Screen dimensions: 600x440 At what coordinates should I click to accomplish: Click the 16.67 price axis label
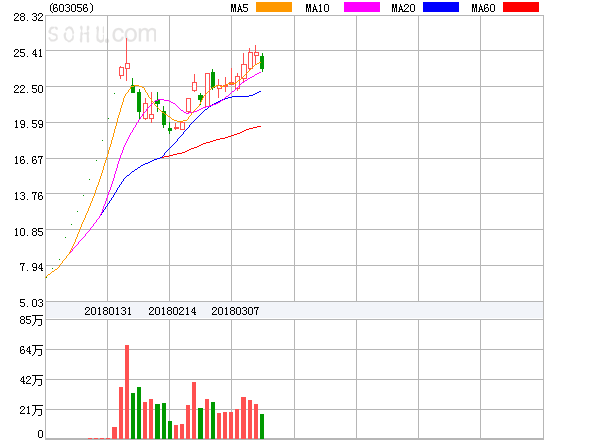29,160
